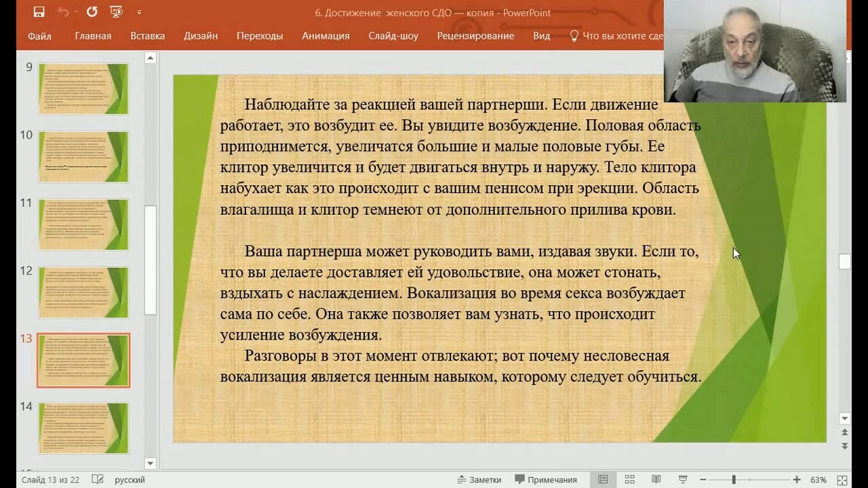Click the Undo arrow icon
Image resolution: width=868 pixels, height=488 pixels.
[62, 12]
